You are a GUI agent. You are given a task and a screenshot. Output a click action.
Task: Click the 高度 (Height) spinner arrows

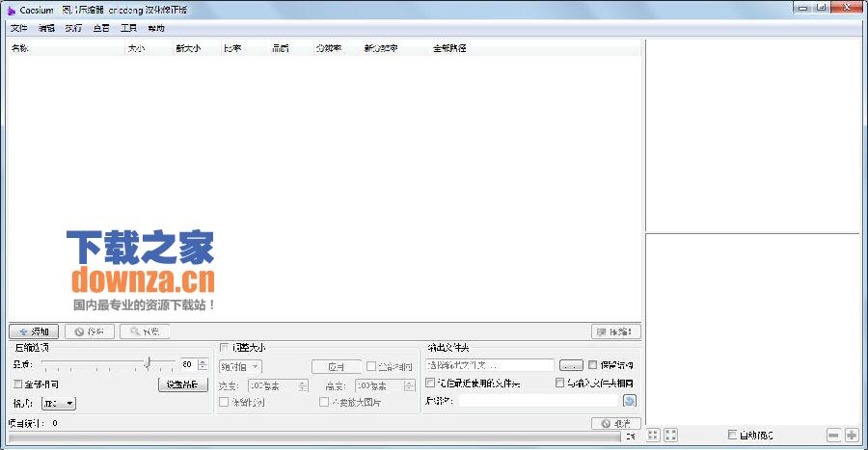(x=410, y=385)
